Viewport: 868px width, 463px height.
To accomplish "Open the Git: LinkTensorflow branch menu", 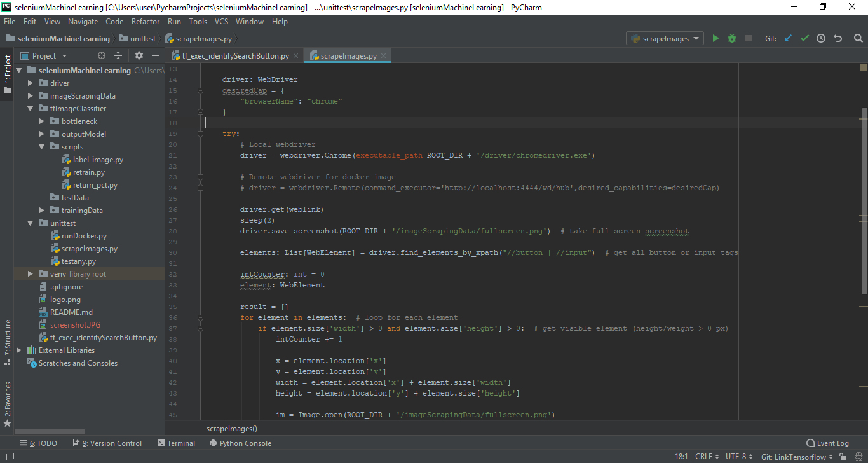I will (x=796, y=457).
